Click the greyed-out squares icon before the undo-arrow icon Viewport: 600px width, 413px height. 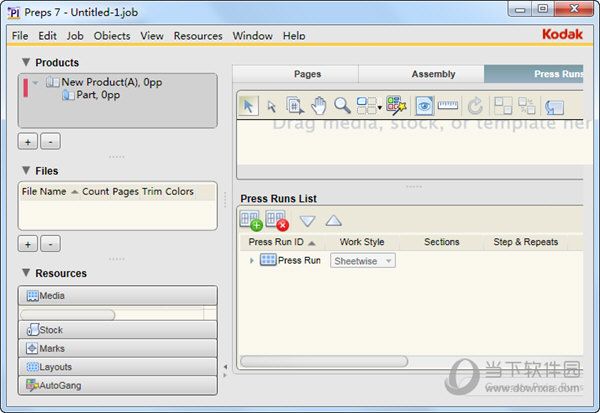pyautogui.click(x=527, y=106)
